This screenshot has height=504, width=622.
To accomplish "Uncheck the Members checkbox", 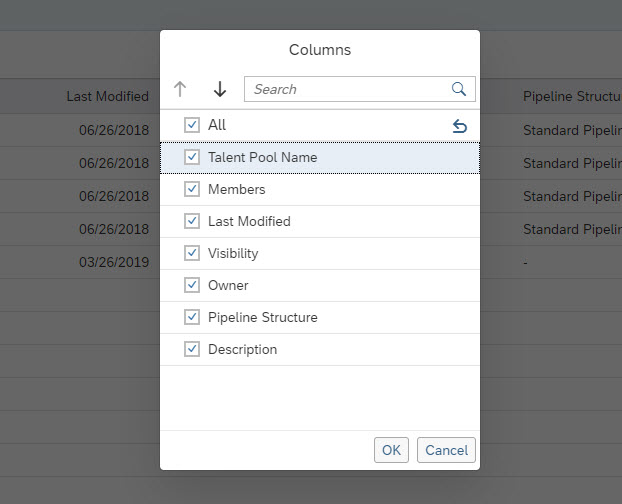I will pos(192,189).
